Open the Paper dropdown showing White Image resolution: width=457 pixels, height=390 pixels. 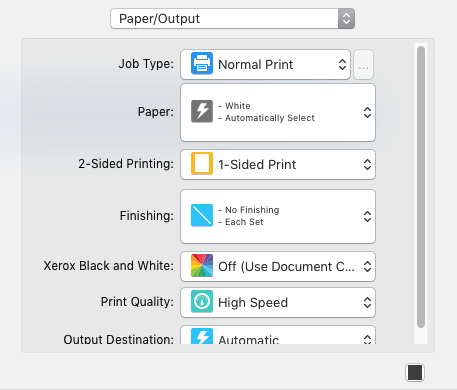point(278,113)
